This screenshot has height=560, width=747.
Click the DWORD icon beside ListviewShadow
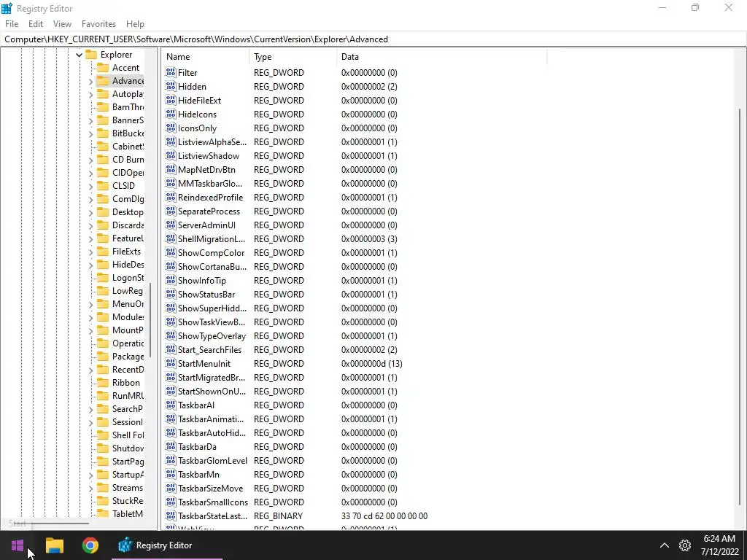click(x=171, y=156)
